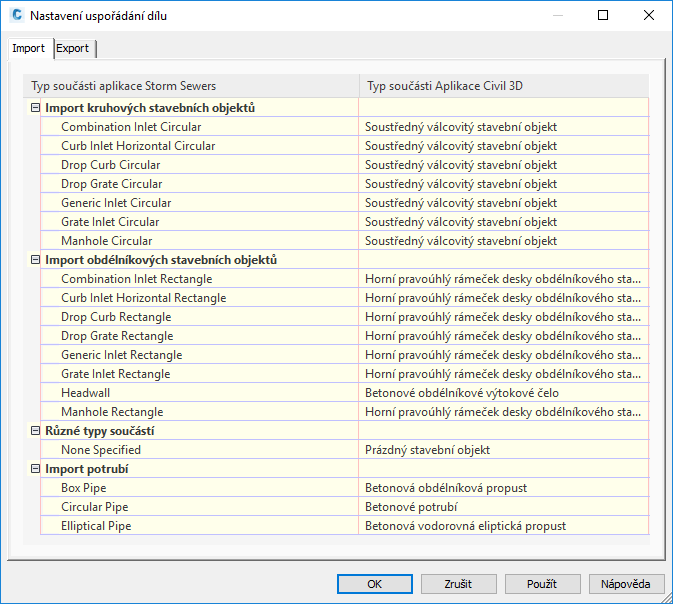Click the Box Pipe entry
The width and height of the screenshot is (673, 604).
(x=85, y=488)
